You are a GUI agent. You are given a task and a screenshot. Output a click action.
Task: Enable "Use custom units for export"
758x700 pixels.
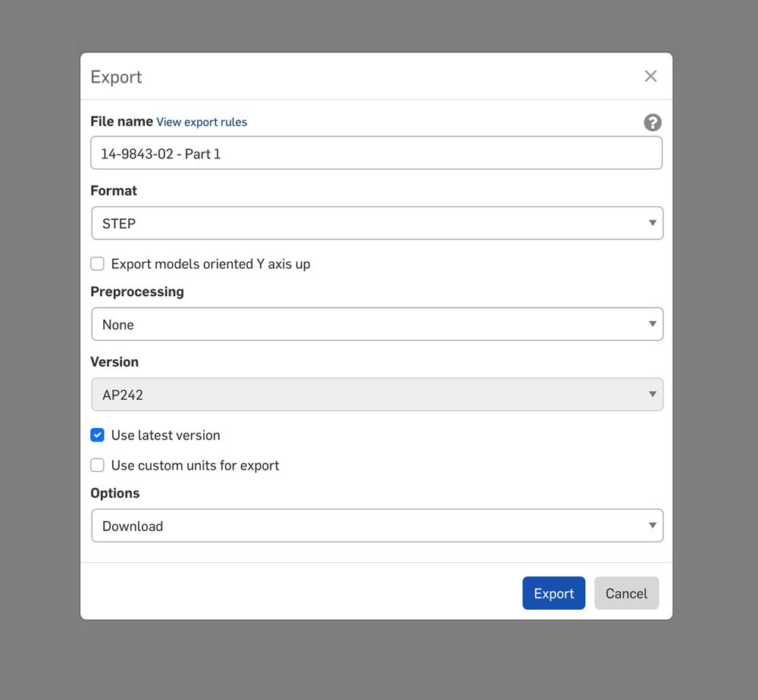pos(97,465)
